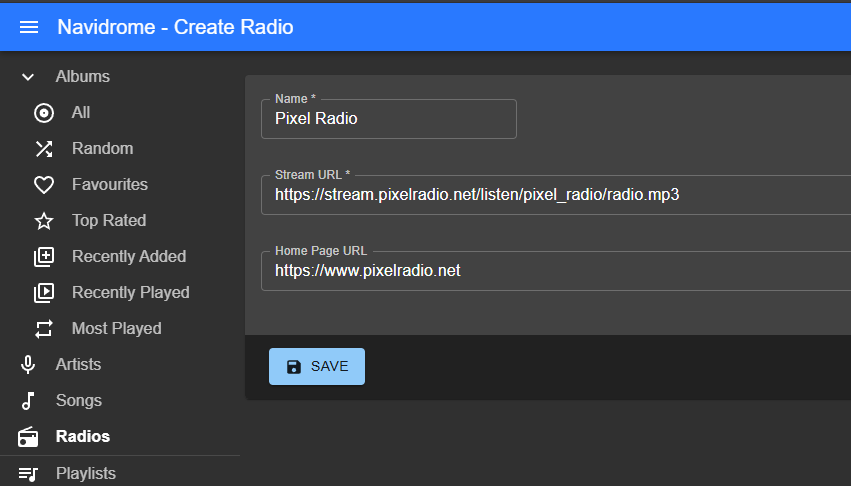This screenshot has width=851, height=486.
Task: Click the Recently Added icon
Action: tap(43, 257)
